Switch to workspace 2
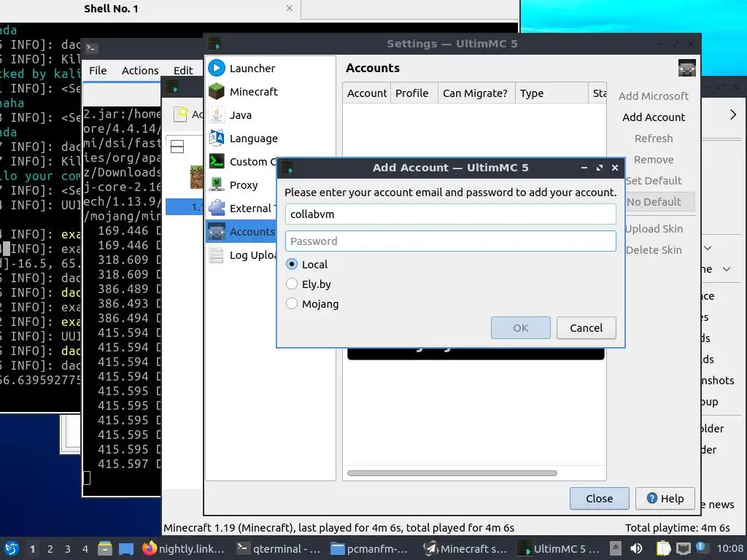Viewport: 747px width, 560px height. pyautogui.click(x=50, y=549)
